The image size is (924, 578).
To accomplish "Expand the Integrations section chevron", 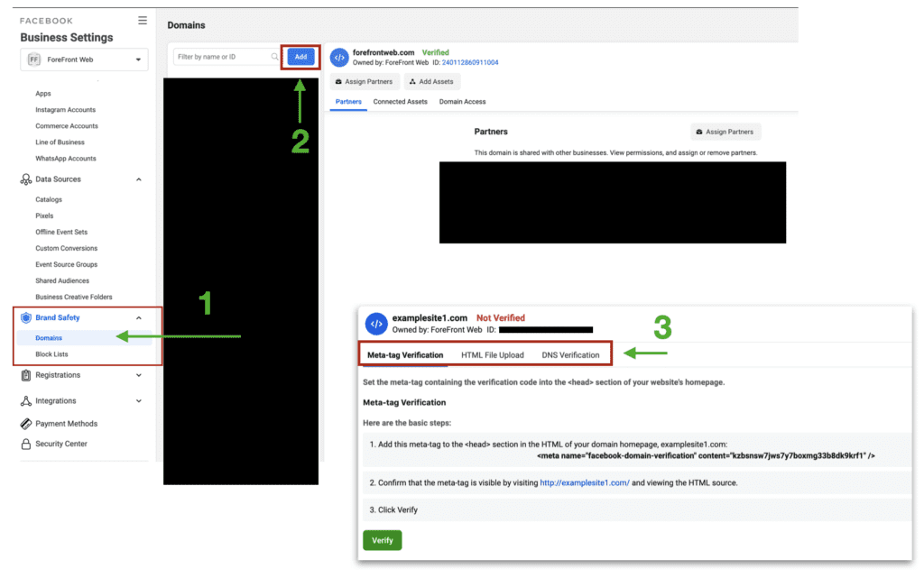I will pos(138,401).
